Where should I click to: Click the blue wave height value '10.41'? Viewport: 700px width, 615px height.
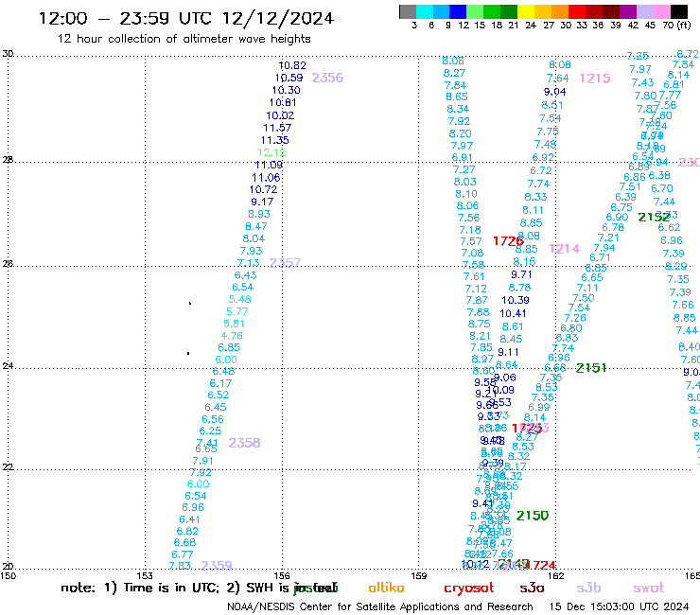tap(513, 313)
